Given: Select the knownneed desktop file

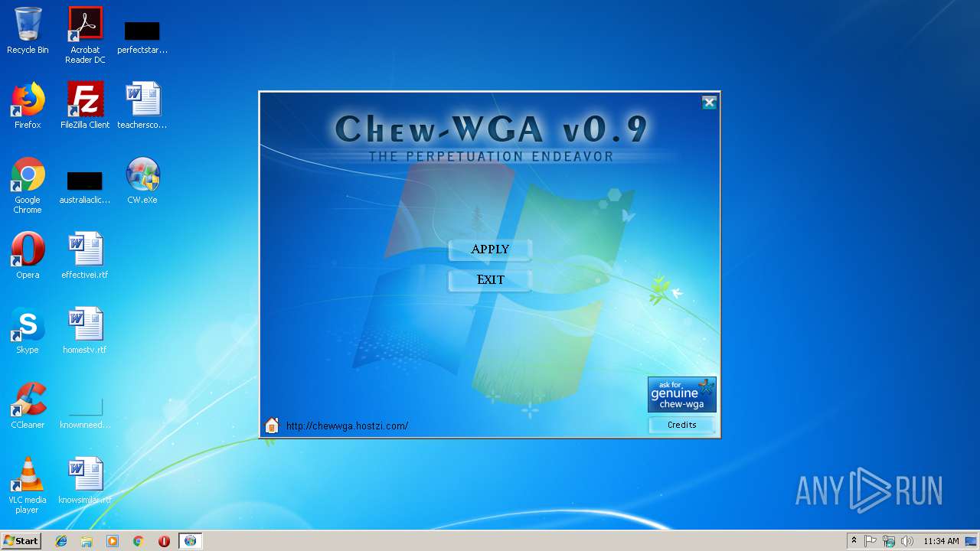Looking at the screenshot, I should [85, 413].
